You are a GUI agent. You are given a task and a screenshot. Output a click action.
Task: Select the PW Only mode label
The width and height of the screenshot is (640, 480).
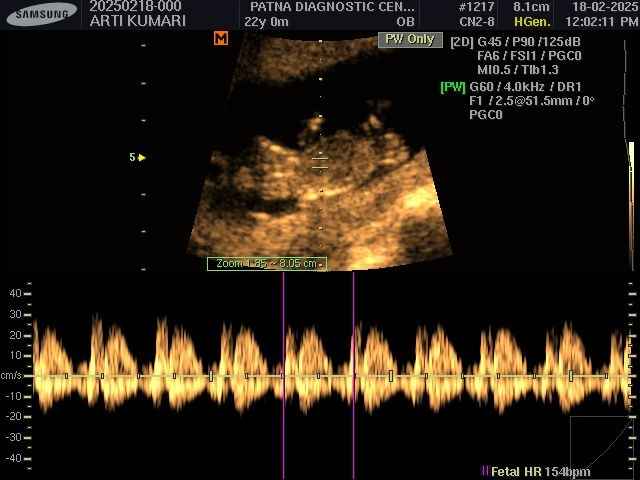point(410,40)
